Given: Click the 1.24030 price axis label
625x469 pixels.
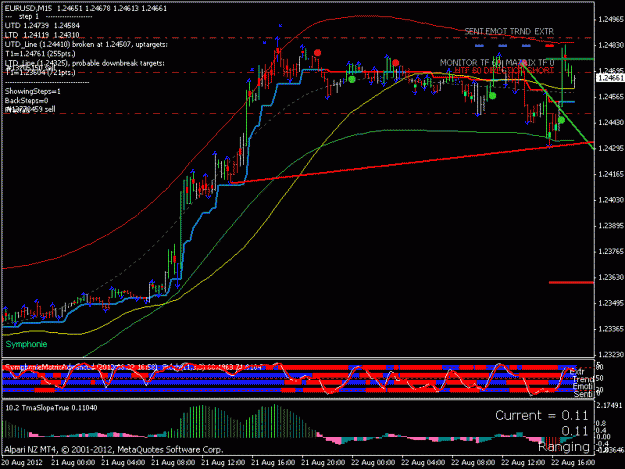Looking at the screenshot, I should (x=611, y=200).
